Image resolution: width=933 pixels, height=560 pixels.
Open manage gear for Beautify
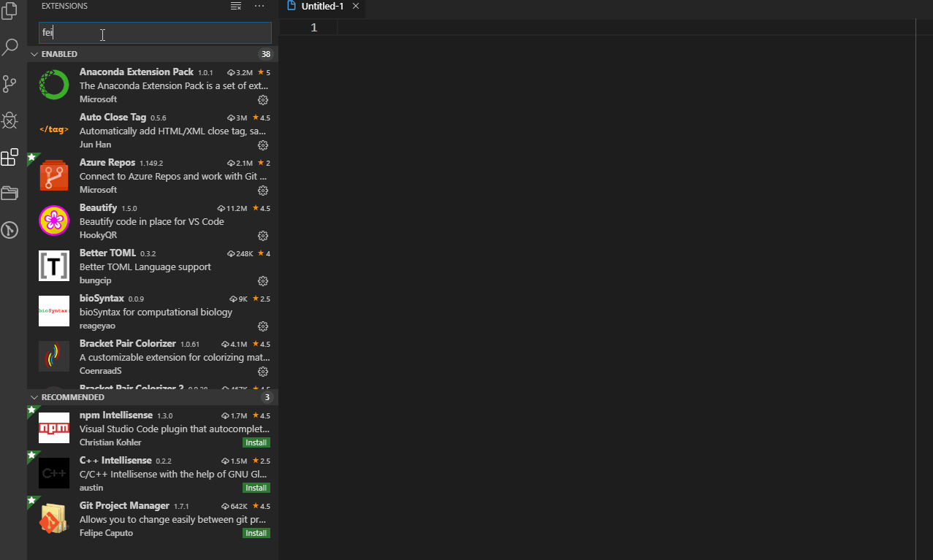click(263, 236)
